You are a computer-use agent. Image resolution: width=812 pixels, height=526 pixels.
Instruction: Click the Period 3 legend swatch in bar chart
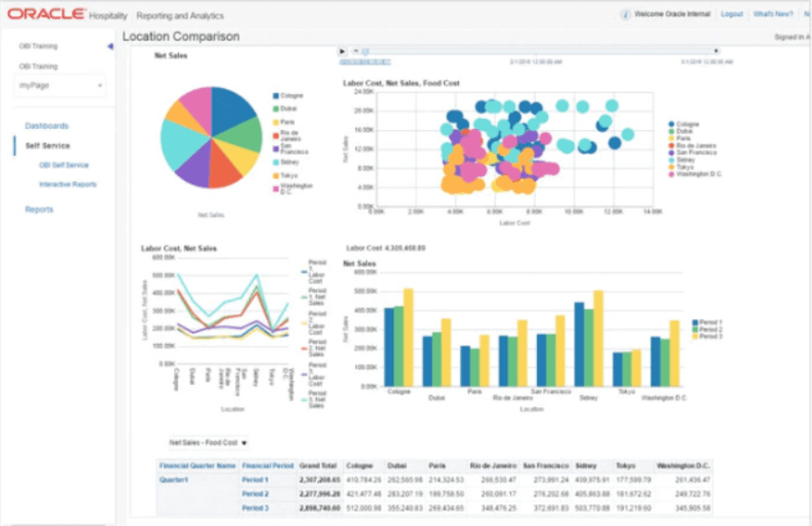pyautogui.click(x=695, y=336)
